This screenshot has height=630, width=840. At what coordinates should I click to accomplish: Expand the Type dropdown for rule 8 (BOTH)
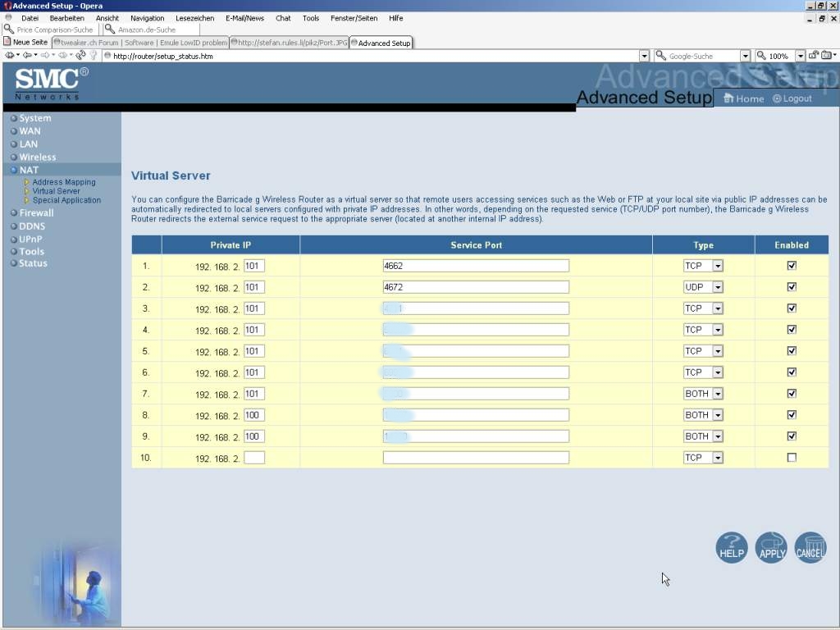718,415
